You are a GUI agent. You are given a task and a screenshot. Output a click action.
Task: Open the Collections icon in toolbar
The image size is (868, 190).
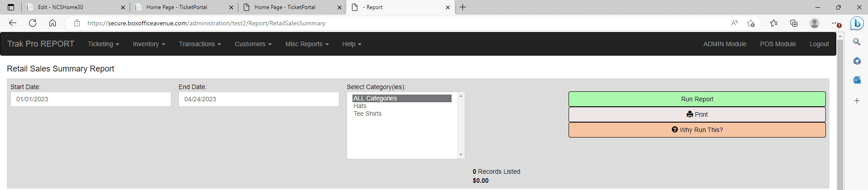(x=794, y=23)
